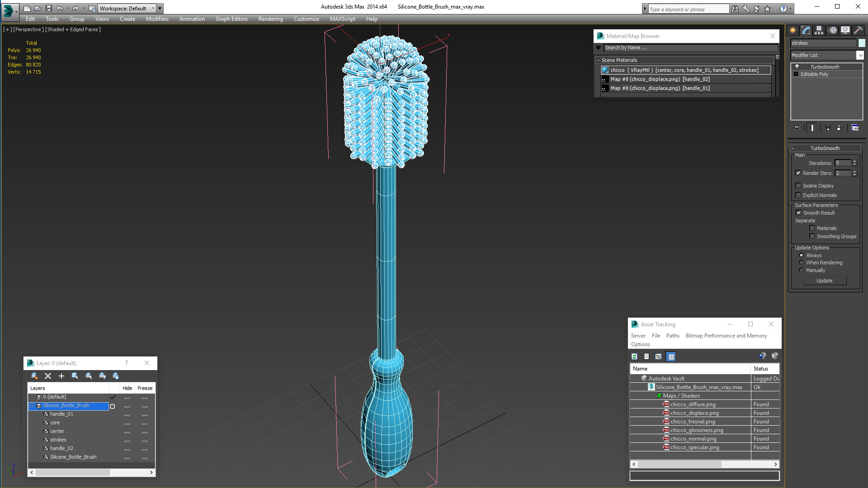Select the Manually update option
The width and height of the screenshot is (868, 488).
pyautogui.click(x=802, y=270)
